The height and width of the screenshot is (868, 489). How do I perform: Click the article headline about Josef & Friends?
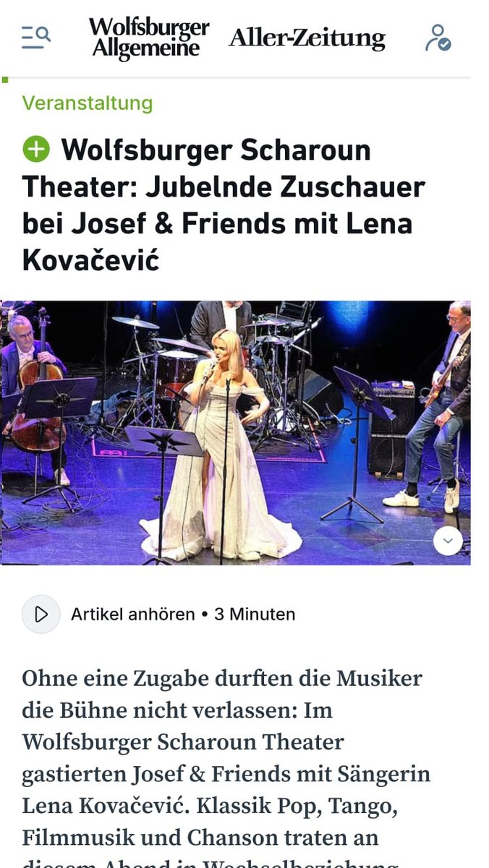click(x=224, y=205)
